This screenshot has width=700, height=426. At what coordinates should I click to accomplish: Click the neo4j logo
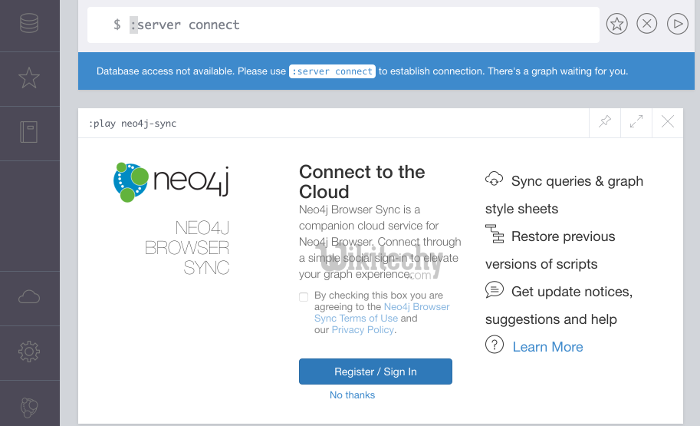(171, 182)
